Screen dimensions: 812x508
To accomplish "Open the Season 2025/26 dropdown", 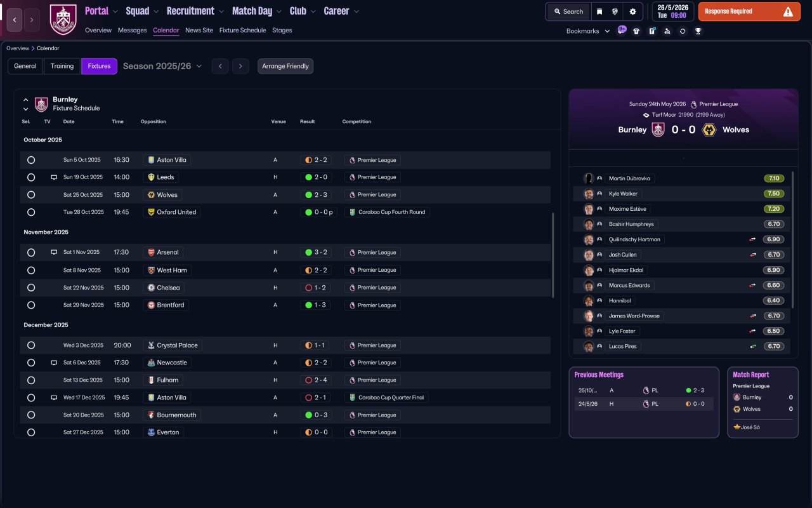I will point(162,66).
